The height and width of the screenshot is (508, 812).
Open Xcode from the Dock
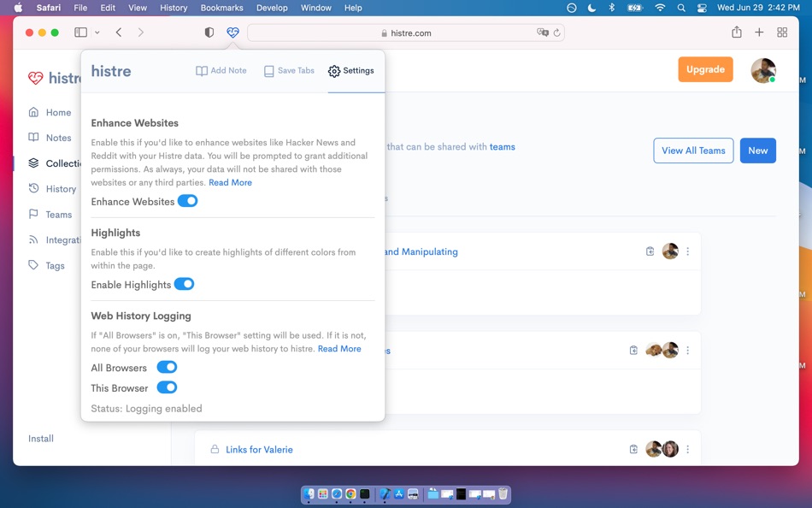385,494
